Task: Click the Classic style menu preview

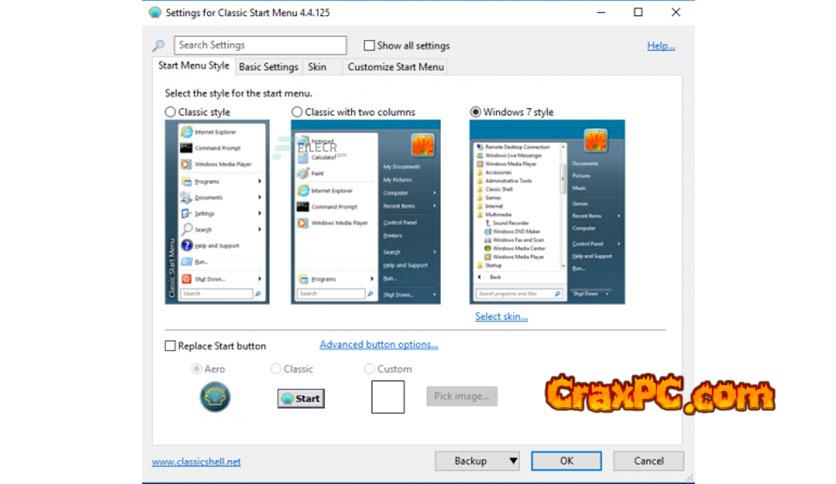Action: click(216, 212)
